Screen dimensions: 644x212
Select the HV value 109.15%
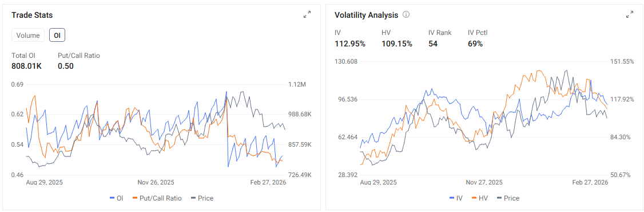pyautogui.click(x=397, y=44)
